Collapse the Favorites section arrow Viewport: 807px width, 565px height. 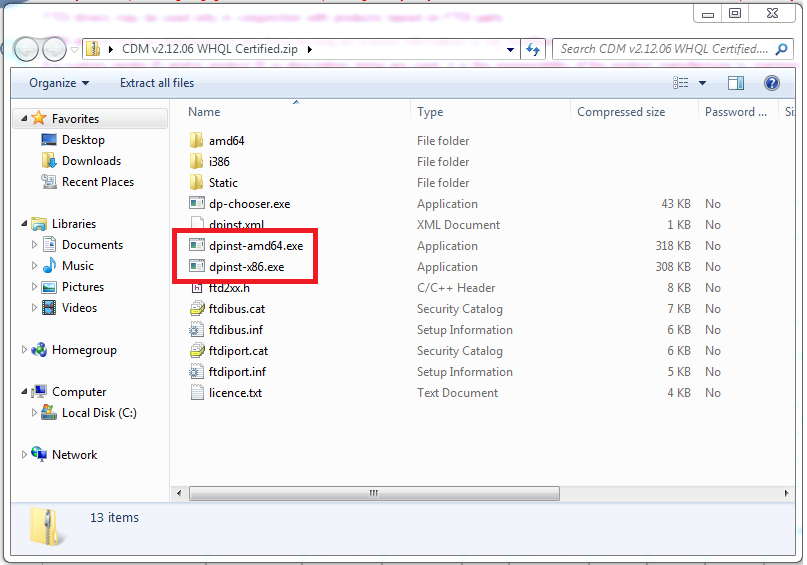pos(24,118)
